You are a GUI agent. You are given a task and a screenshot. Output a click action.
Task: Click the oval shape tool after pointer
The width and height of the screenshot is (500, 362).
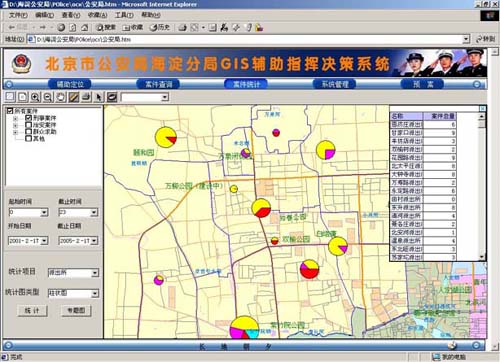(x=112, y=97)
